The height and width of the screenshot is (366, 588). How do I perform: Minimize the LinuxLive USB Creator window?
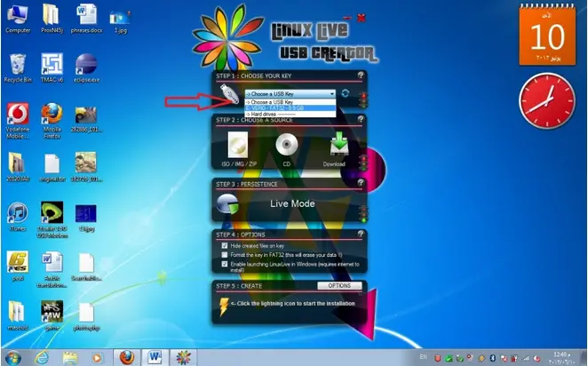[x=347, y=18]
